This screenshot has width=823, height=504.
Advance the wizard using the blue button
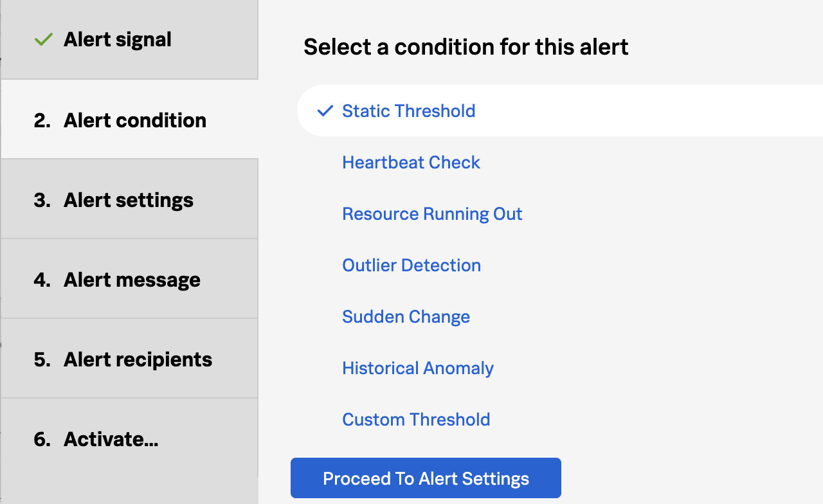(x=426, y=478)
